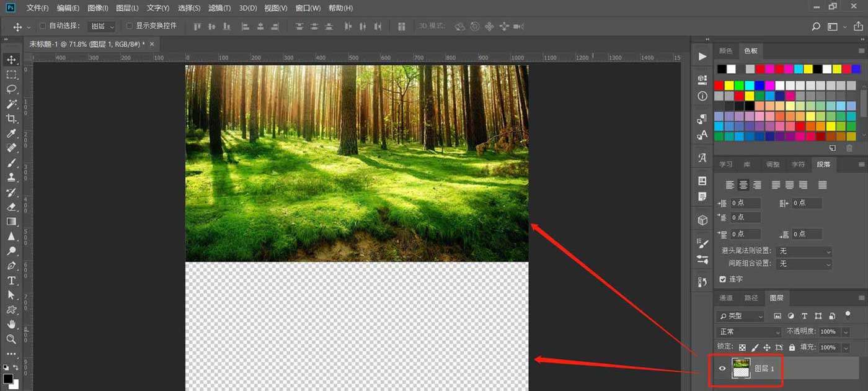Open the 3D panel cube icon

point(702,220)
